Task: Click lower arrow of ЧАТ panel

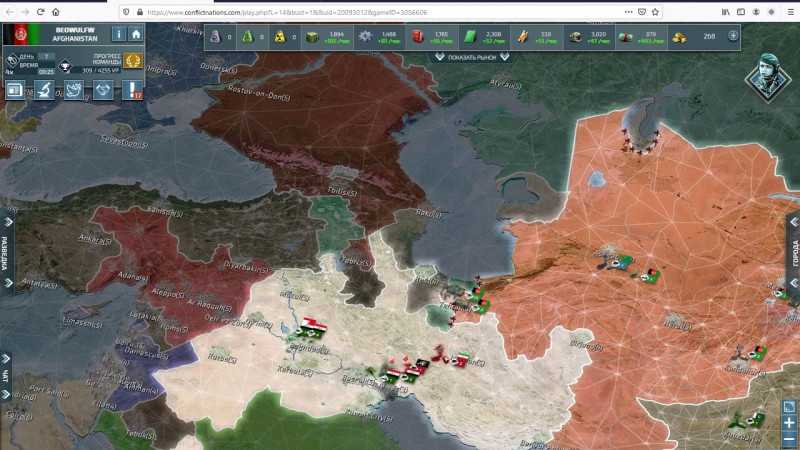Action: [6, 394]
